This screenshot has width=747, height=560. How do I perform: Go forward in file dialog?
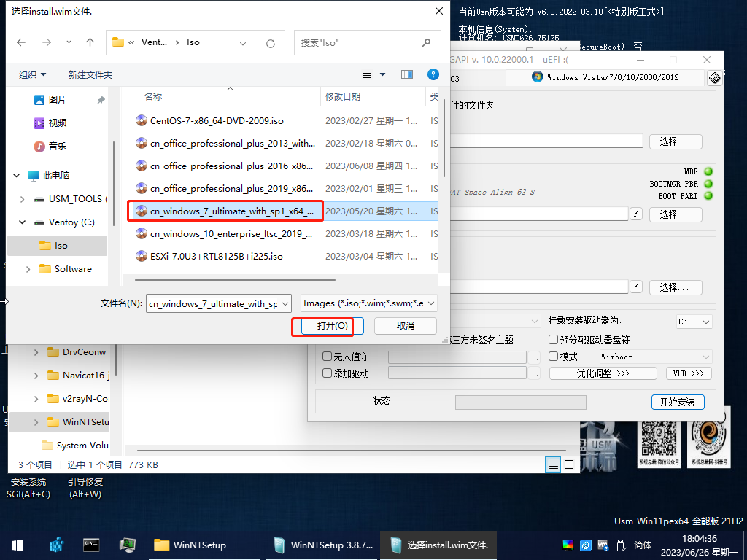pyautogui.click(x=47, y=42)
